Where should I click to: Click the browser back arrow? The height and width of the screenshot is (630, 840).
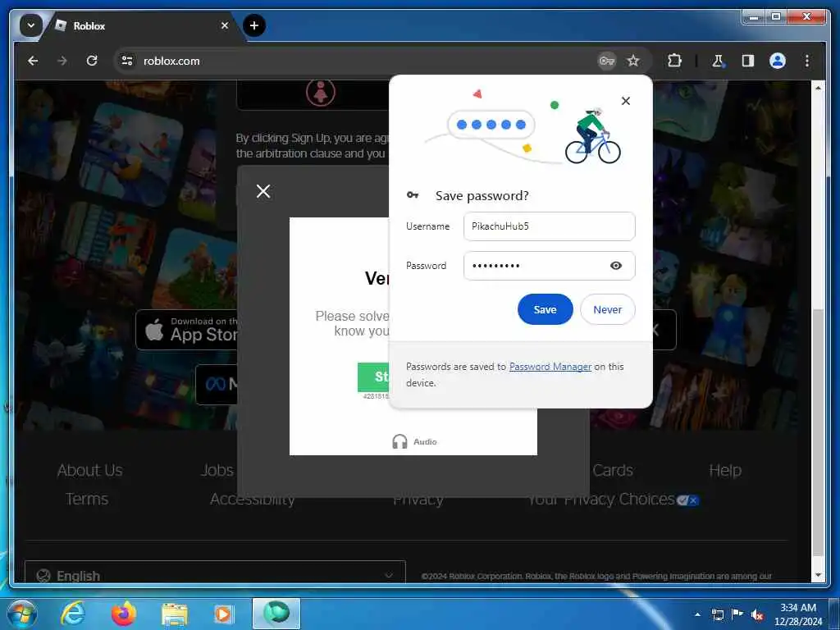[x=33, y=61]
